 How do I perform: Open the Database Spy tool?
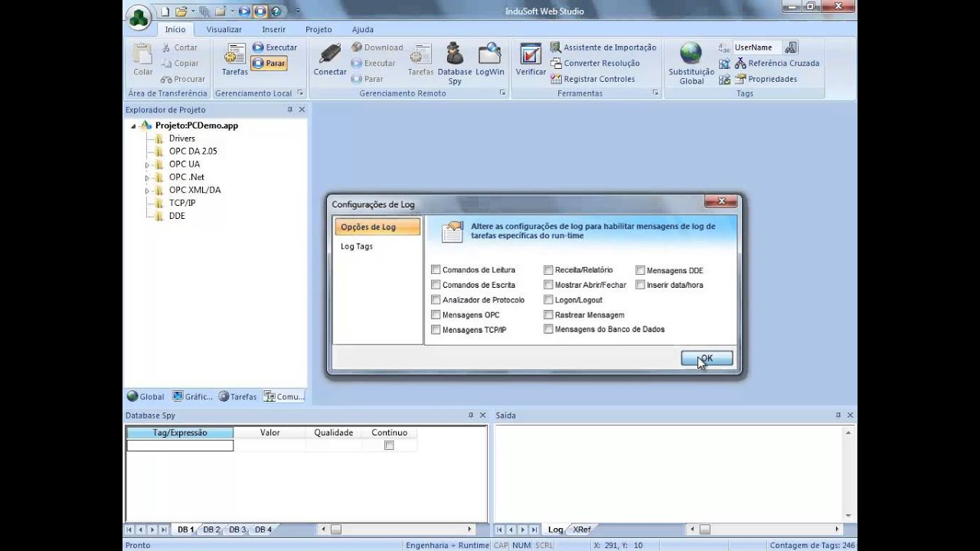tap(455, 63)
